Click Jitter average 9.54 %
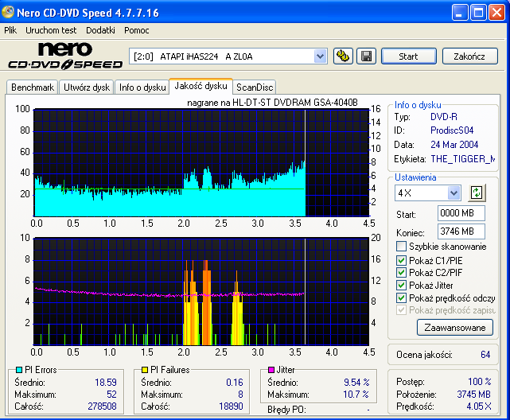The width and height of the screenshot is (510, 420). point(356,383)
